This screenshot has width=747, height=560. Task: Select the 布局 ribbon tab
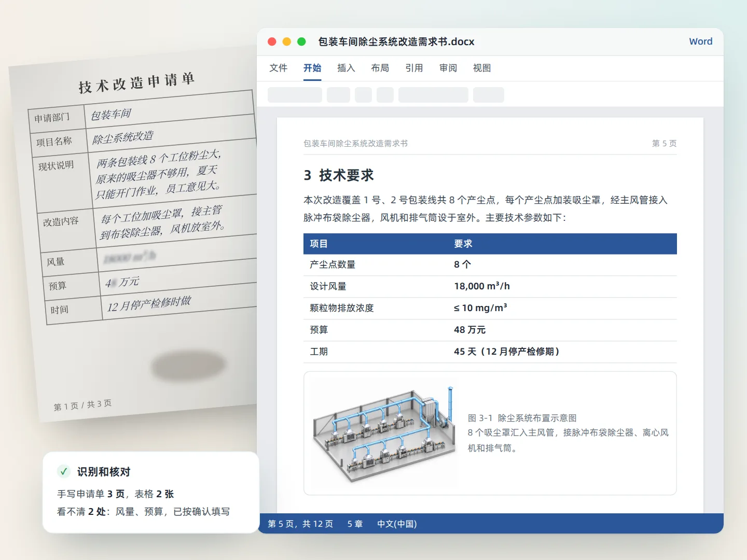point(380,68)
